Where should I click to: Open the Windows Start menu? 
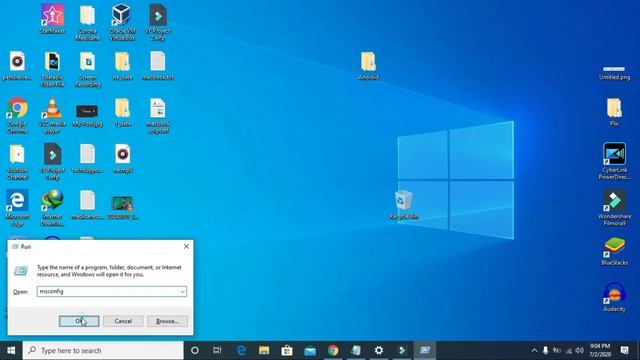click(x=11, y=350)
